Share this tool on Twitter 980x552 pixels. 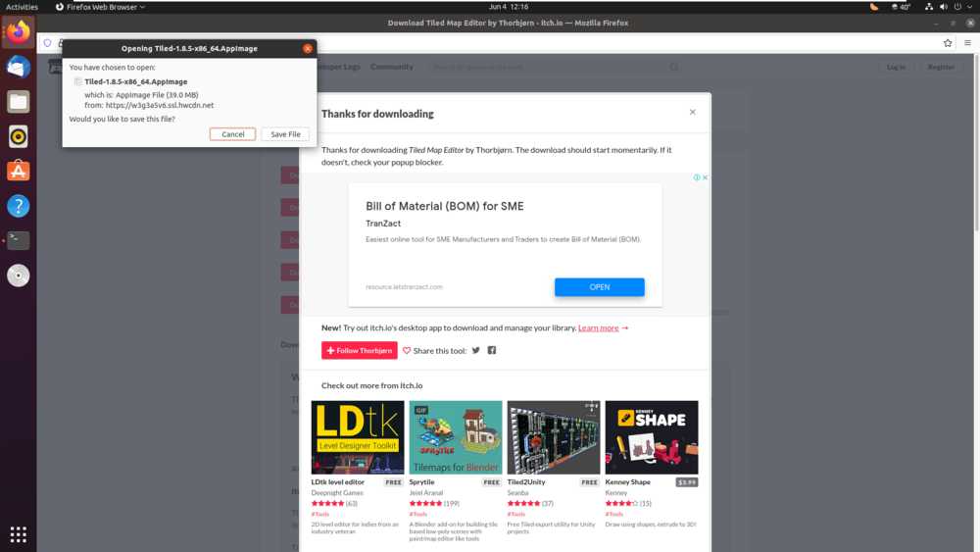[475, 350]
